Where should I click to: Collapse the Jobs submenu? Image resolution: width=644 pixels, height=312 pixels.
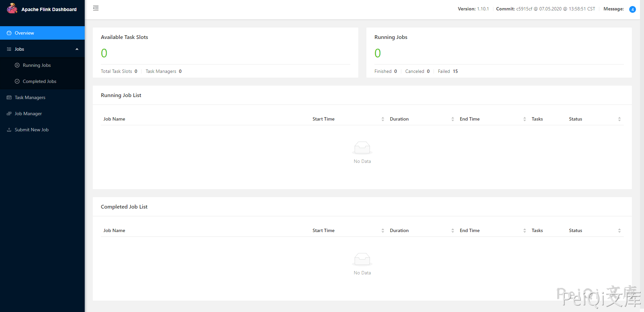click(x=77, y=49)
